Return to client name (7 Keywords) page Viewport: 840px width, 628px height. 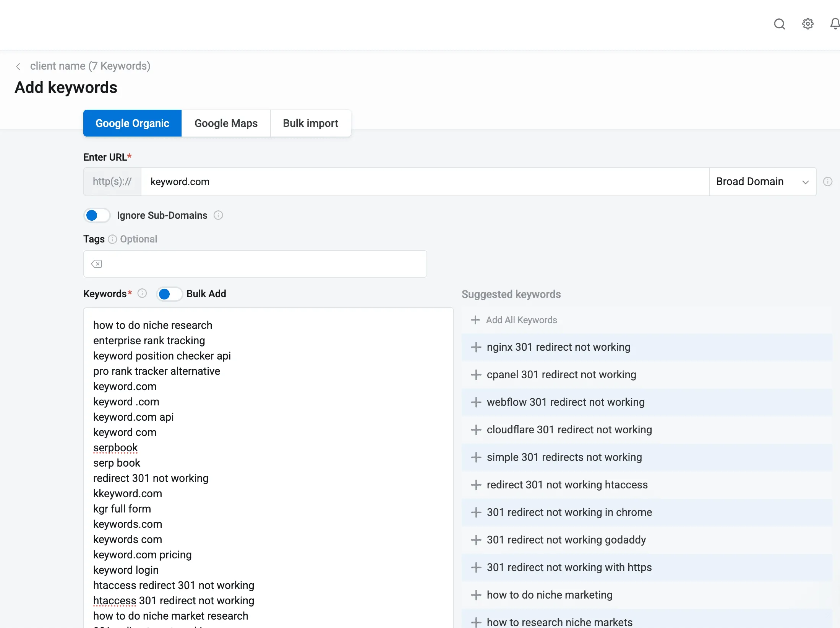[90, 66]
